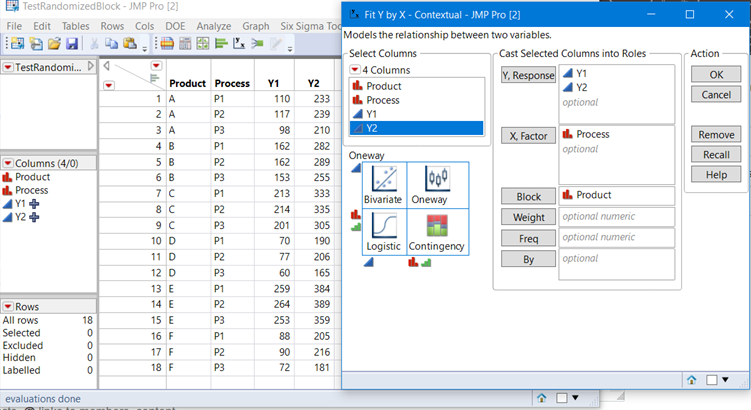Click the green four-panel graph toolbar icon
Screen dimensions: 751x410
(x=203, y=44)
